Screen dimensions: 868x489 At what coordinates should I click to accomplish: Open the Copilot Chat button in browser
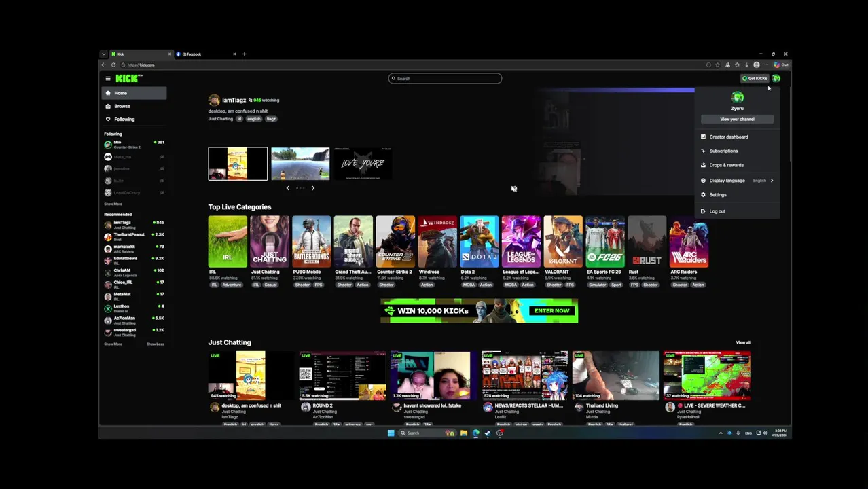(780, 65)
